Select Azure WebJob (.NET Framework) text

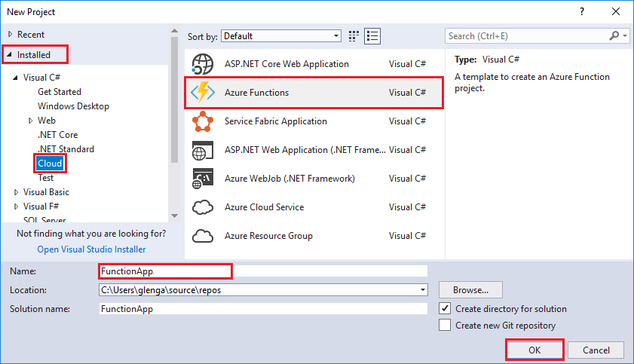289,179
